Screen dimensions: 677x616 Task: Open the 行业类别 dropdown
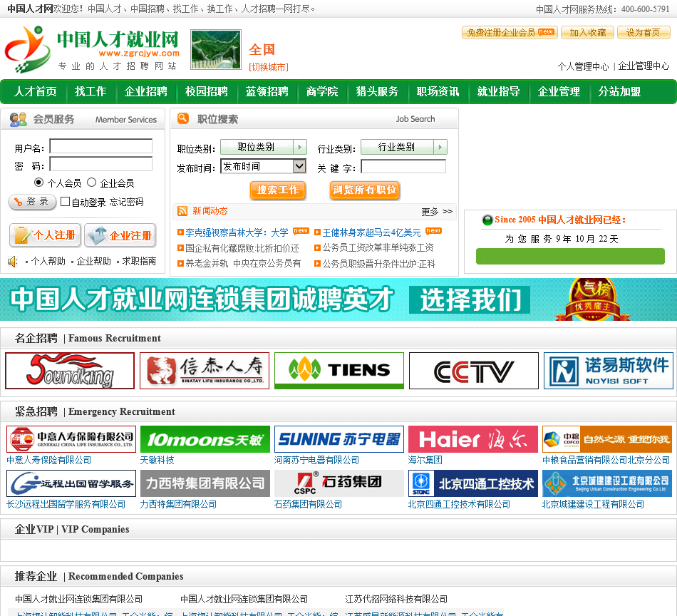[x=403, y=147]
